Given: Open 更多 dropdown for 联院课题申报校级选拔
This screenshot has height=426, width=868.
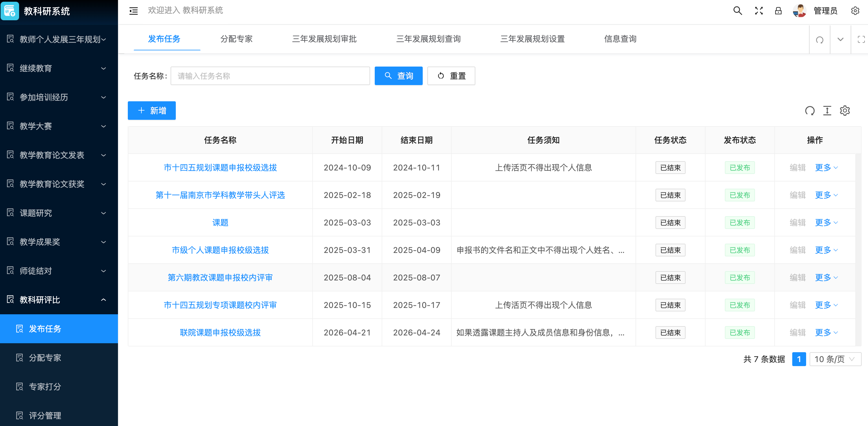Looking at the screenshot, I should [x=826, y=333].
